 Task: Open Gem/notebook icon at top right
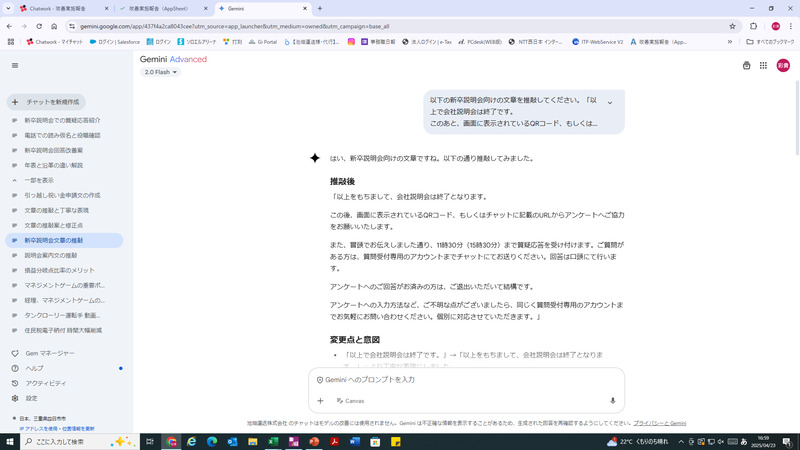(746, 65)
